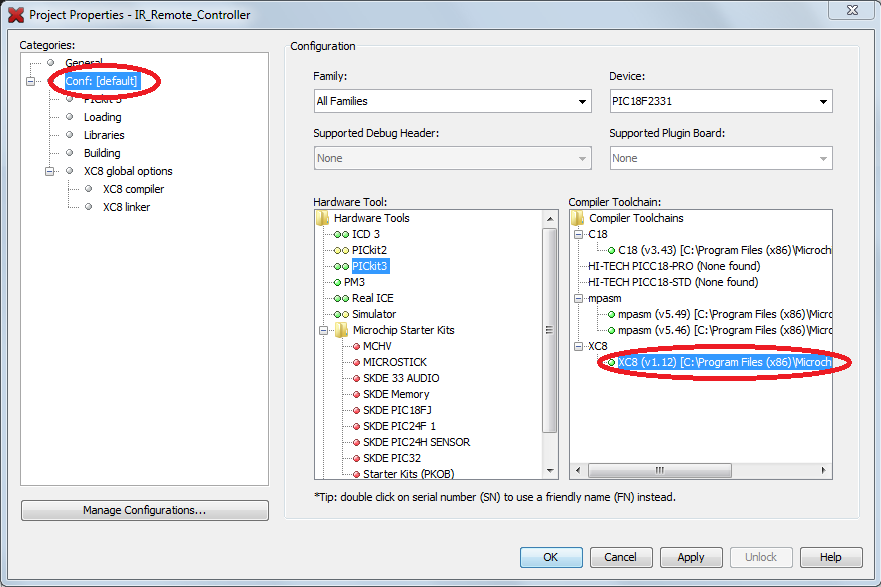This screenshot has height=587, width=881.
Task: Select HI-TECH PICC18-PRO toolchain entry
Action: (x=674, y=266)
